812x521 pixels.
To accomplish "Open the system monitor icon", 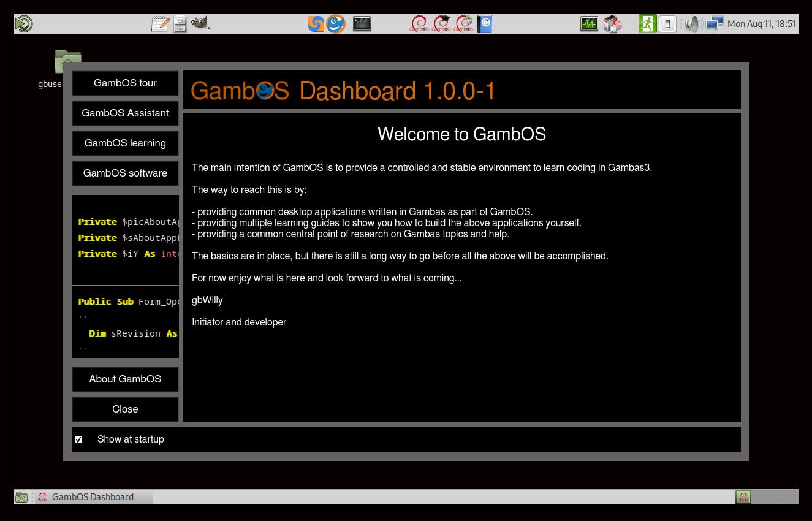I will click(589, 24).
